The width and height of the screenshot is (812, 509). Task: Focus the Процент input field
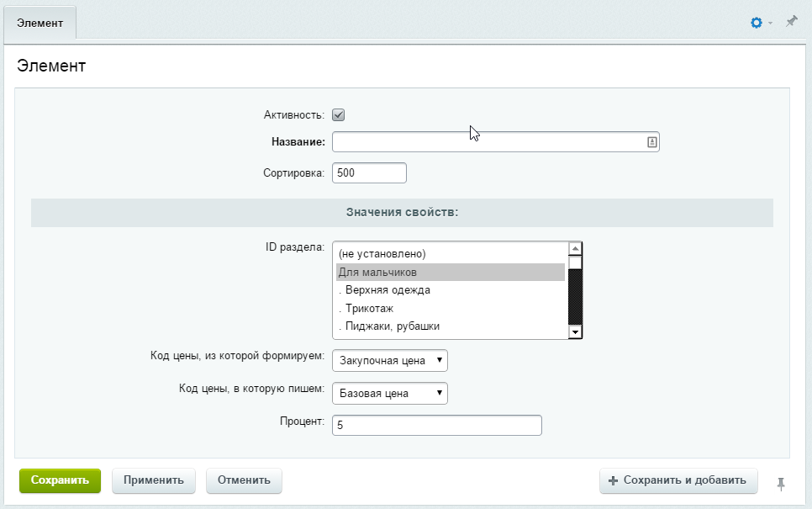coord(437,426)
